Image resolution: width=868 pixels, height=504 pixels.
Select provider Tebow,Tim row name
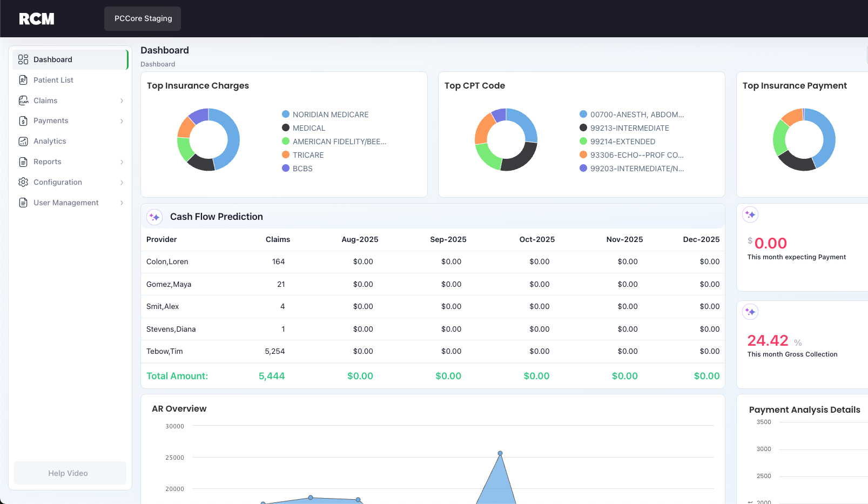point(165,351)
